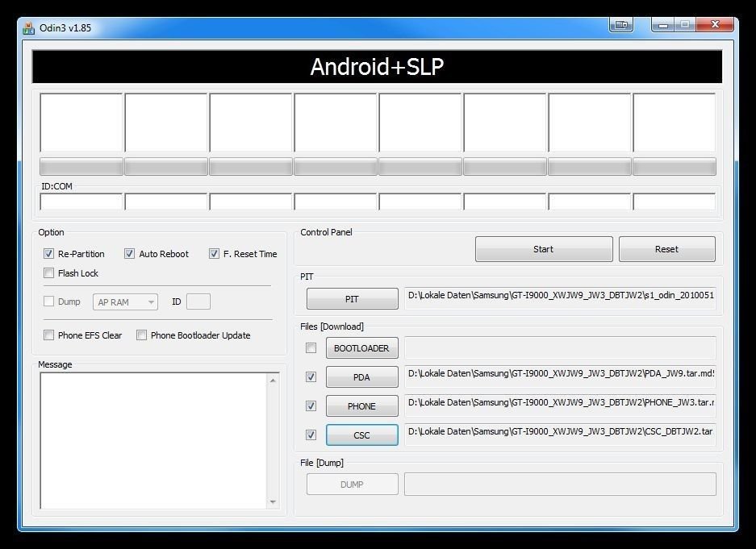Screen dimensions: 756x549
Task: Open the AP RAM dropdown
Action: [125, 302]
